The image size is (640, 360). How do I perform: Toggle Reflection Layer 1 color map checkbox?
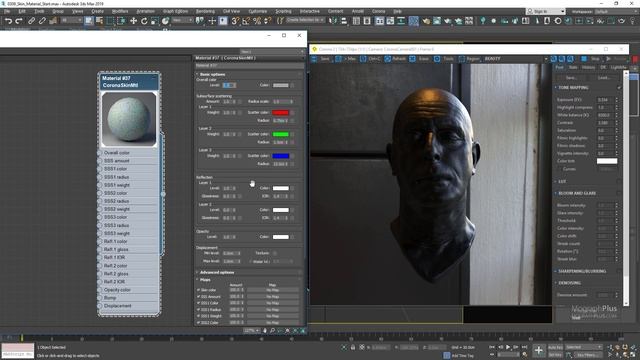292,188
